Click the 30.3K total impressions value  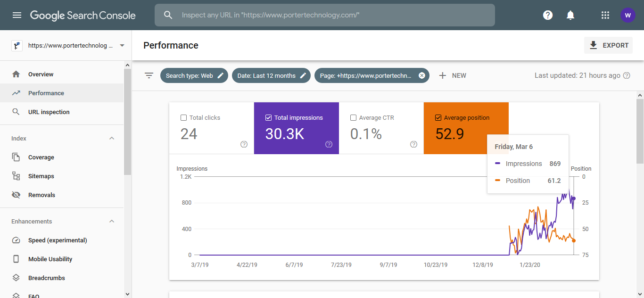point(285,134)
